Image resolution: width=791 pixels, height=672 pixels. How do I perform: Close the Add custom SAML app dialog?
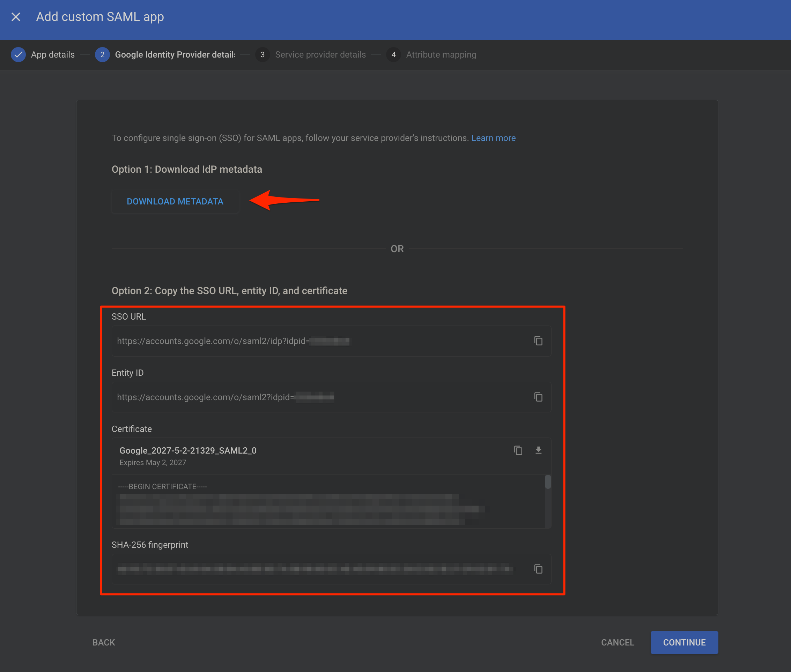16,17
